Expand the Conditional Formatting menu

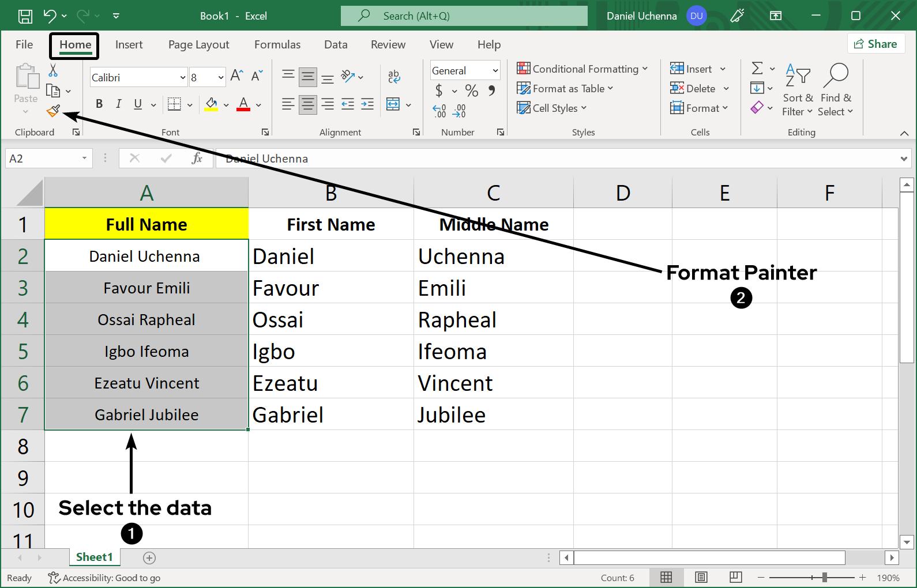pos(582,69)
